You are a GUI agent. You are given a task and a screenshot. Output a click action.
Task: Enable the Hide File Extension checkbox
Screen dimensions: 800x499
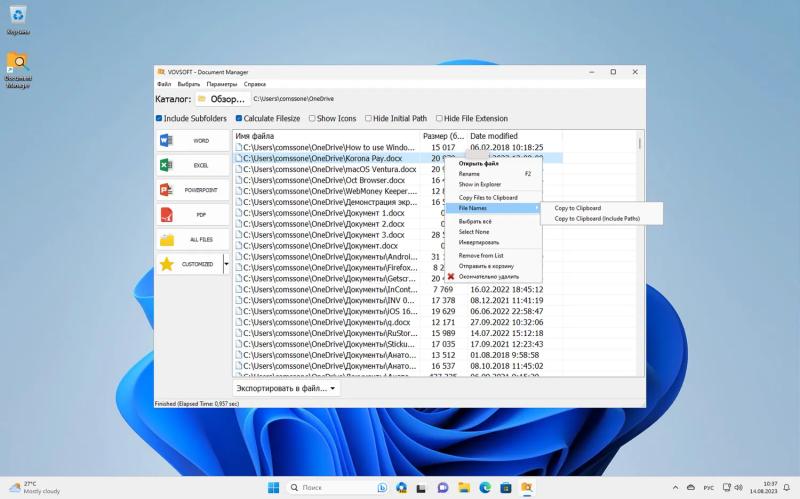point(439,118)
